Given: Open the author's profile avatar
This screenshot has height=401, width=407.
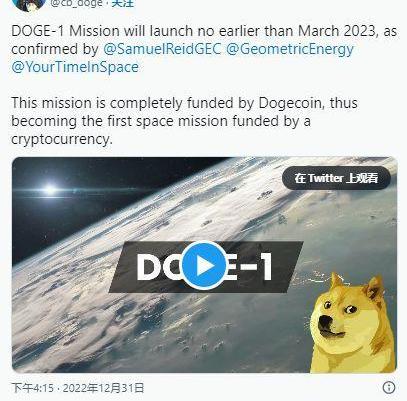Looking at the screenshot, I should 29,5.
